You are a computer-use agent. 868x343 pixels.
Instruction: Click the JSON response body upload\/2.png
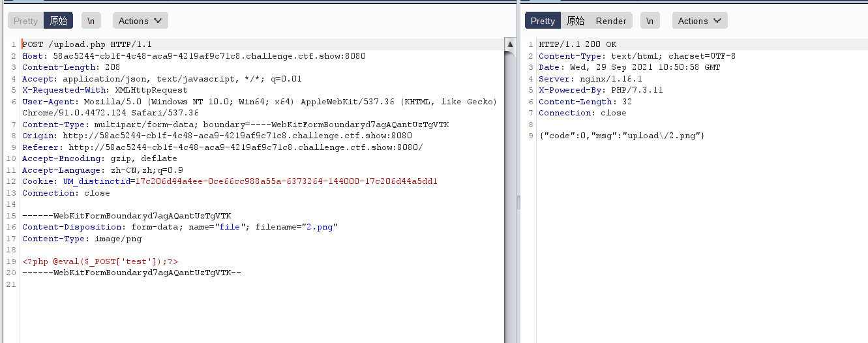[x=621, y=136]
